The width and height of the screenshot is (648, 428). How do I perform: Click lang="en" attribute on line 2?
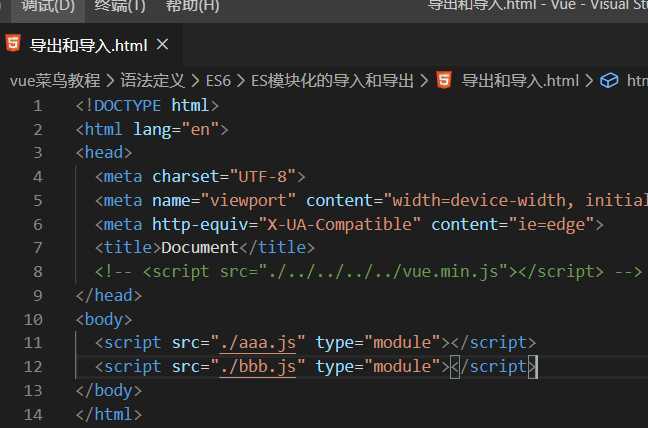(x=176, y=130)
